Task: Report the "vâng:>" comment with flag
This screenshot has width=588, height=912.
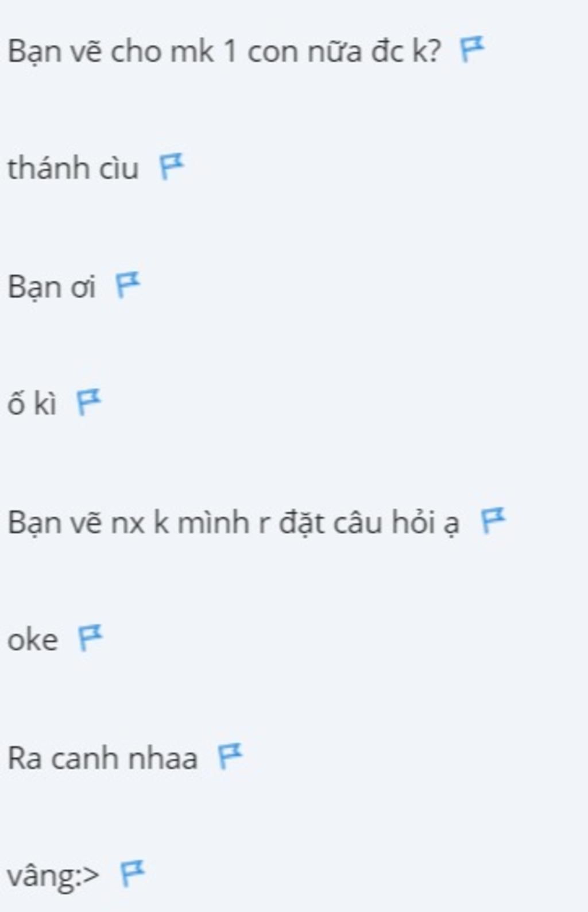Action: [132, 873]
